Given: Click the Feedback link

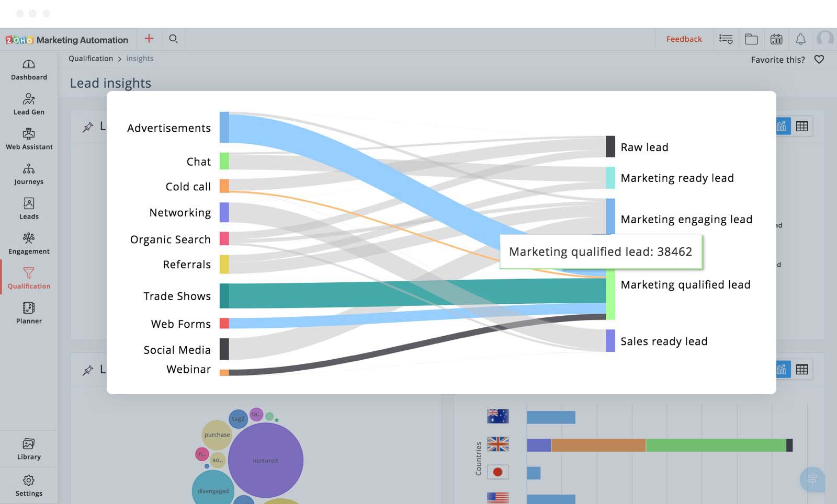Looking at the screenshot, I should (x=684, y=39).
